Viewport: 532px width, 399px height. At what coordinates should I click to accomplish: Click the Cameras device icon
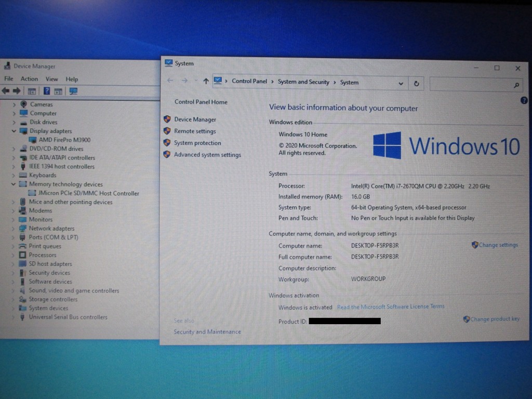pos(24,104)
